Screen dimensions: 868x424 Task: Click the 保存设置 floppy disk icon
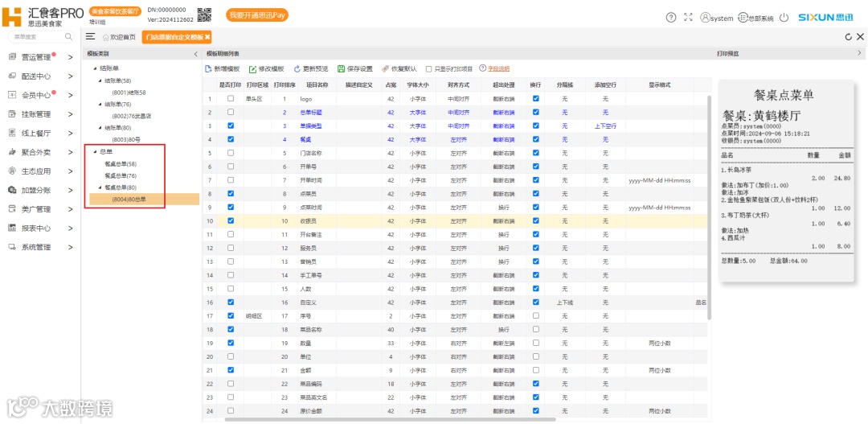(x=341, y=68)
